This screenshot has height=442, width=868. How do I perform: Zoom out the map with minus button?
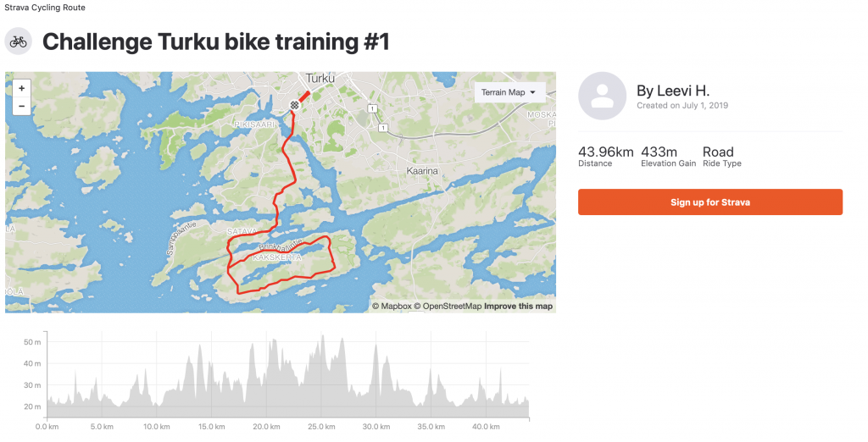pos(21,106)
